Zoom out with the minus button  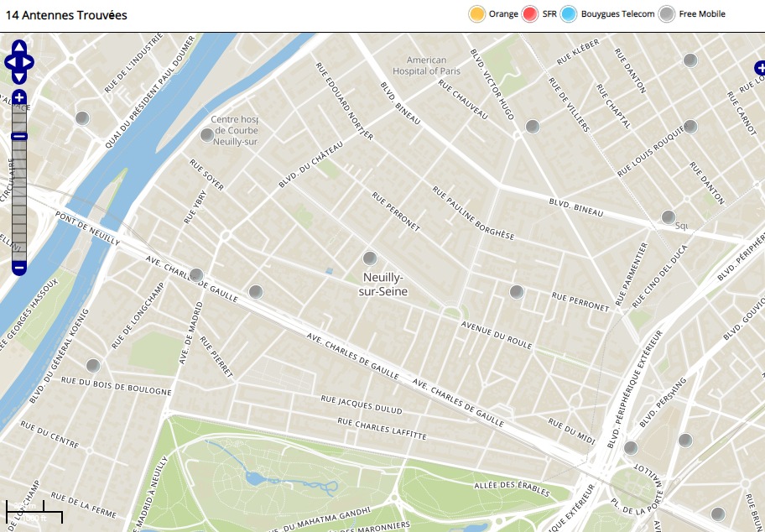(19, 268)
